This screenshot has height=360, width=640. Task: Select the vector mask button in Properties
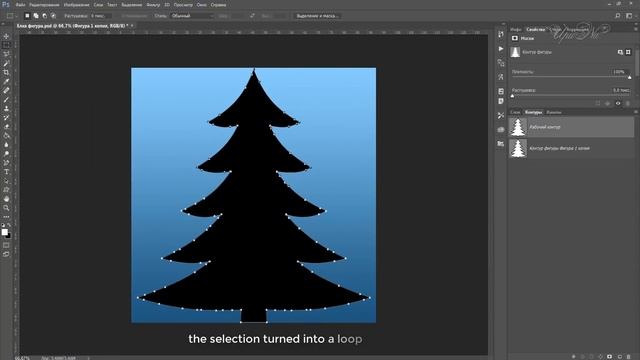tap(628, 52)
